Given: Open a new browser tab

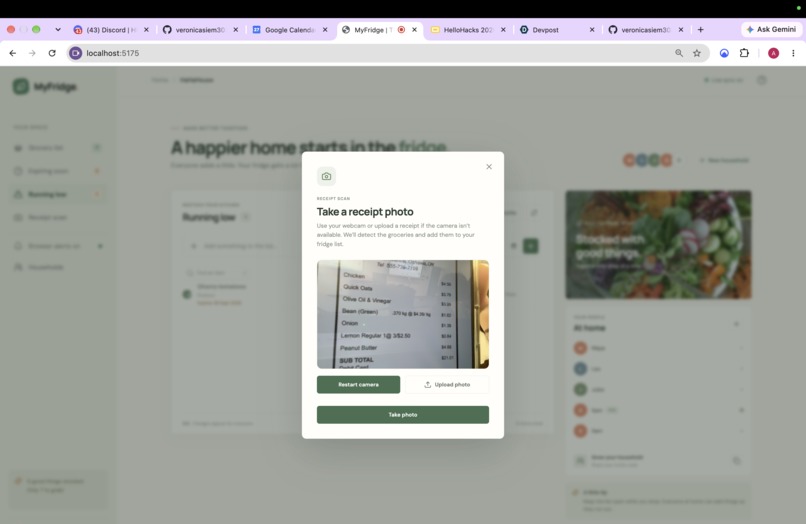Looking at the screenshot, I should [x=700, y=30].
